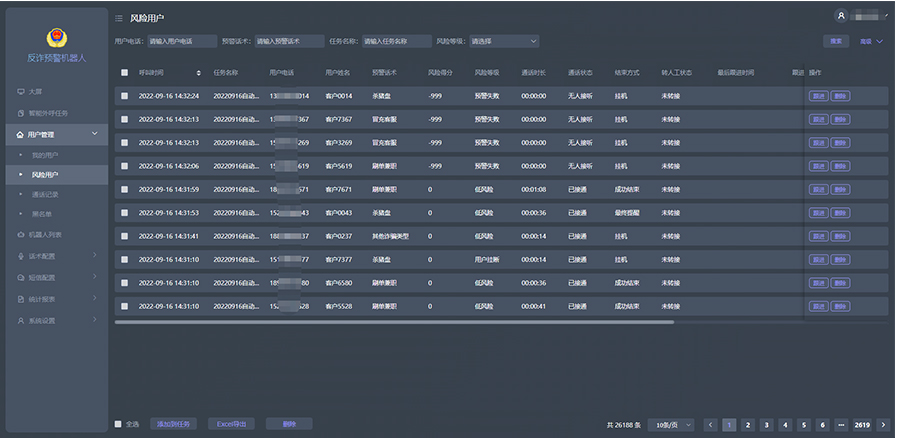Go to next page arrow
The height and width of the screenshot is (438, 899).
coord(883,424)
